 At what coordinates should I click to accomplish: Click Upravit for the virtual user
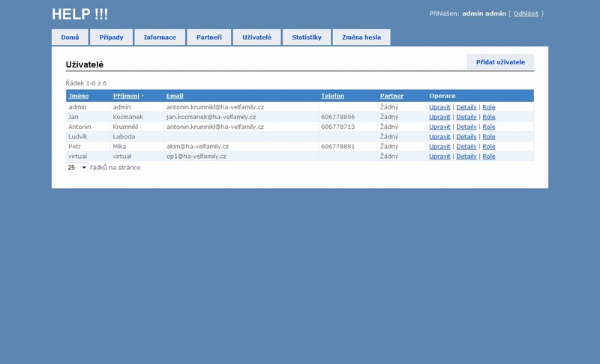(x=439, y=157)
